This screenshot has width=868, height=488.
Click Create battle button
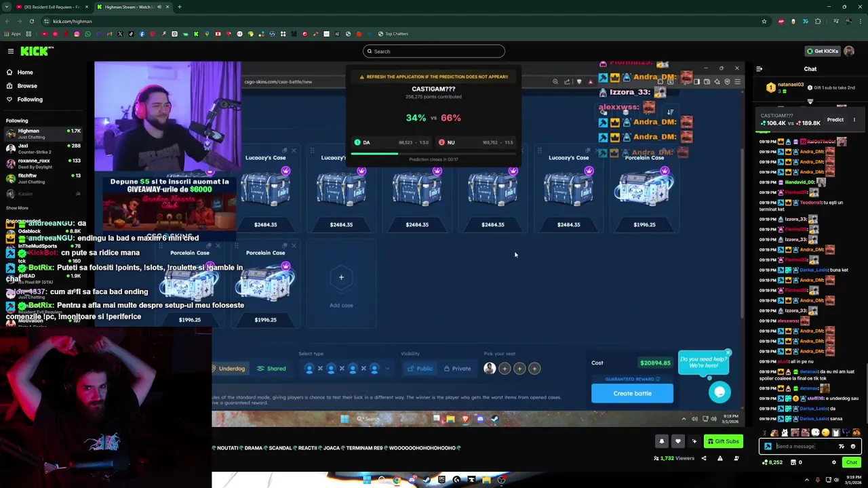click(x=632, y=393)
